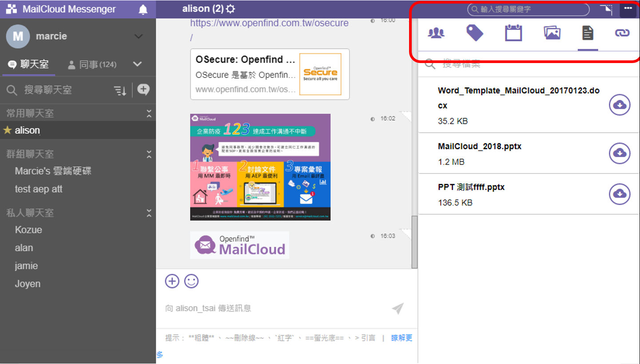The height and width of the screenshot is (364, 640).
Task: Click the Word_Template_MailCloud_20170123.docx file name
Action: pyautogui.click(x=519, y=98)
